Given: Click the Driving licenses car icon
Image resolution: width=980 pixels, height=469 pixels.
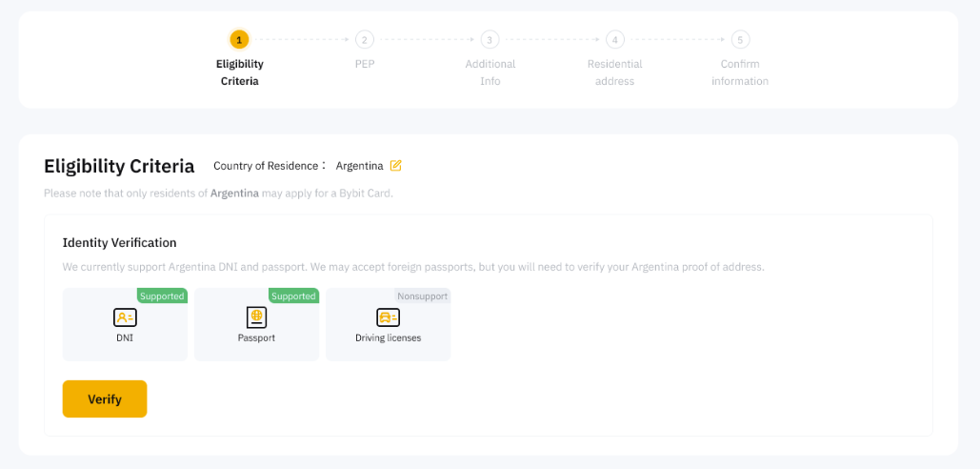Looking at the screenshot, I should [388, 317].
